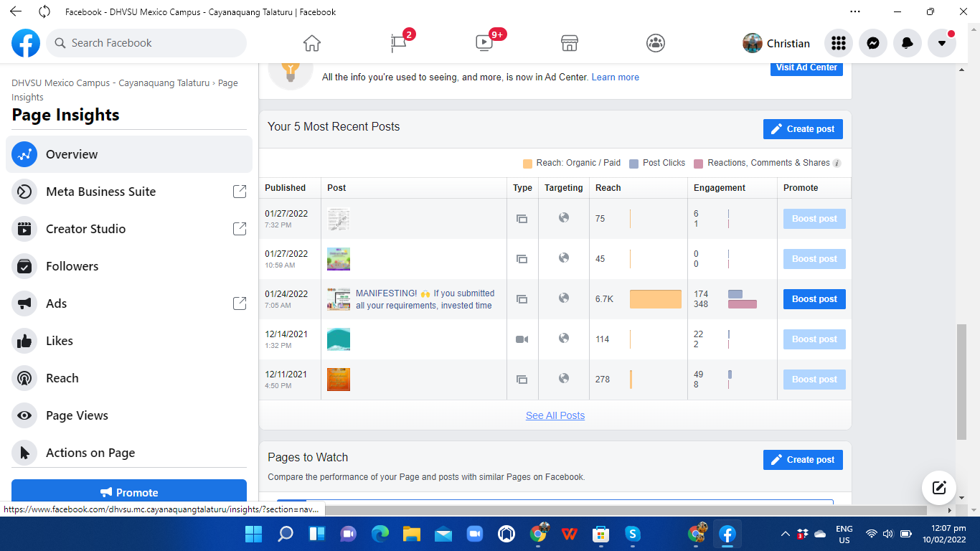Select Reach in the sidebar
The width and height of the screenshot is (980, 551).
point(129,378)
